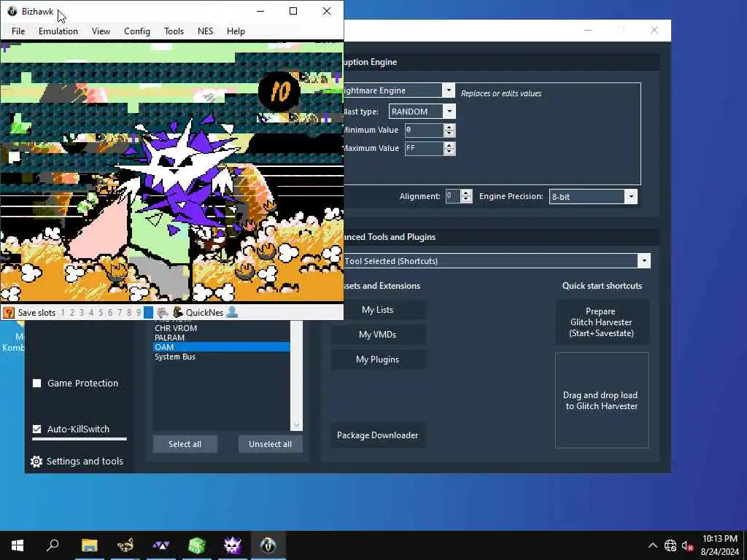The width and height of the screenshot is (747, 560).
Task: Click the Drag and drop load area
Action: click(602, 400)
